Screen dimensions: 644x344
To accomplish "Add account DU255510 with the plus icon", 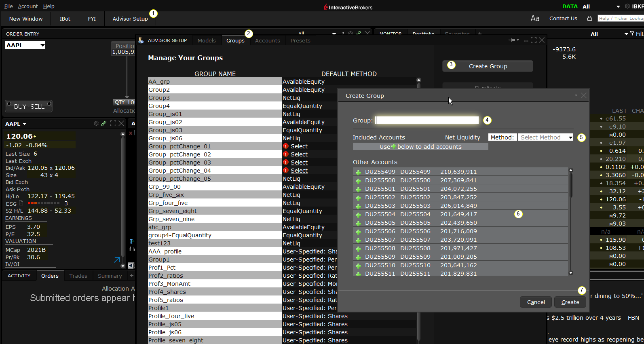I will pos(358,266).
